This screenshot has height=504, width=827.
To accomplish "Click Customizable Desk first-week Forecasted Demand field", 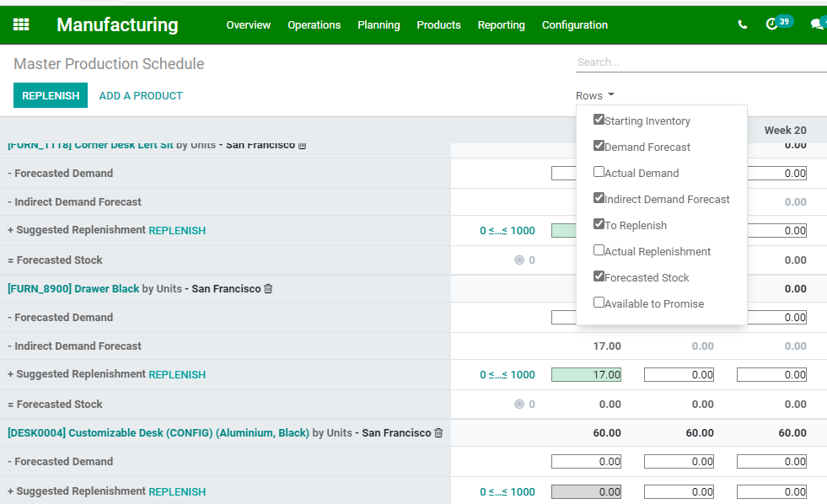I will 587,462.
